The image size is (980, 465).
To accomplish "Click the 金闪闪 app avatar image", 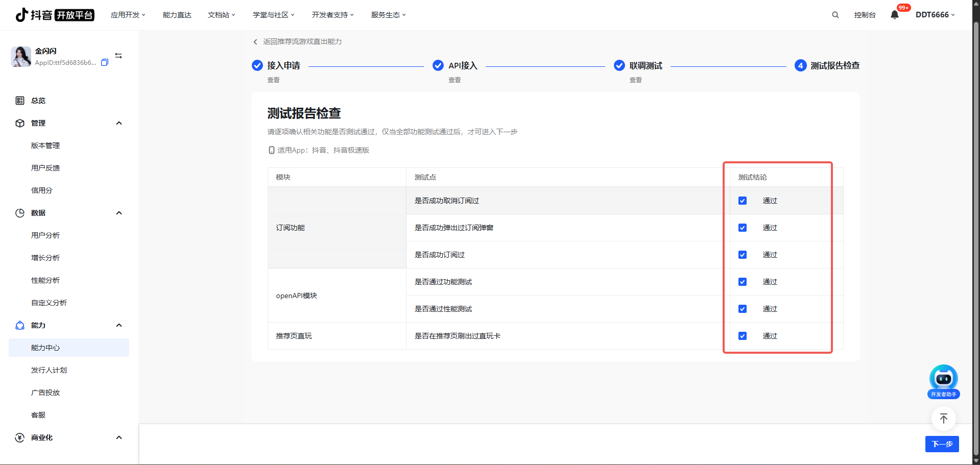I will pos(21,57).
